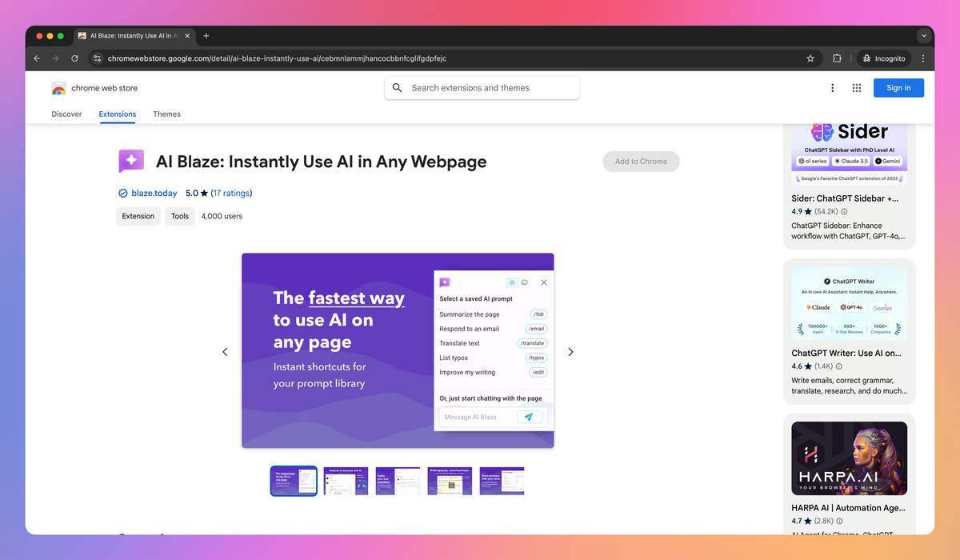Open web store more options dots

coord(832,88)
